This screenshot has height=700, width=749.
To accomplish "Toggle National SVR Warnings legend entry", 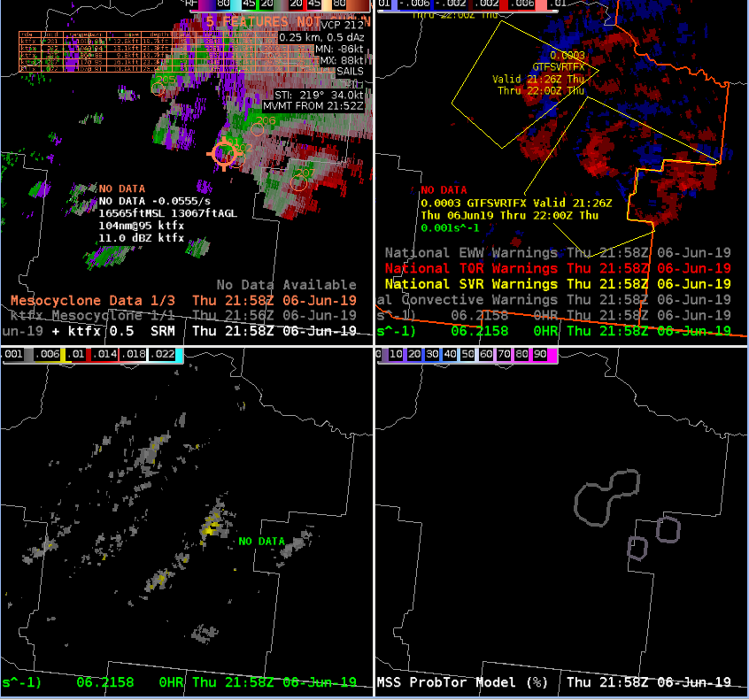I will point(558,284).
